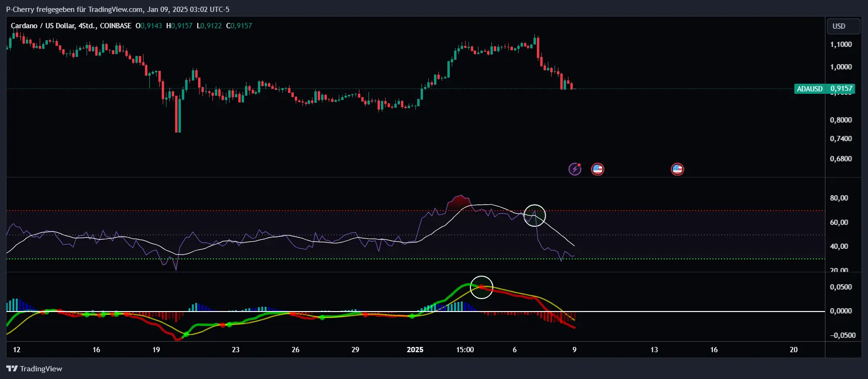Click the 0,8000 price axis label

click(841, 120)
